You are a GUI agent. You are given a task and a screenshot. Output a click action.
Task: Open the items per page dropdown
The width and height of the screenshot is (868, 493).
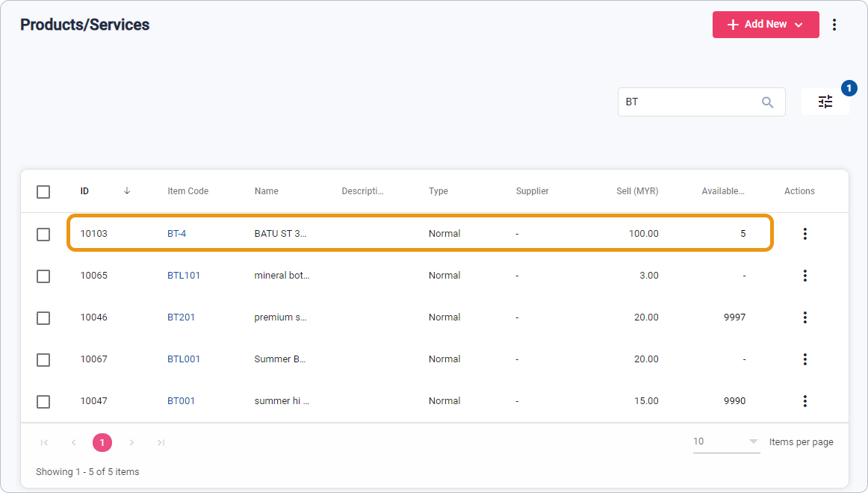[726, 441]
